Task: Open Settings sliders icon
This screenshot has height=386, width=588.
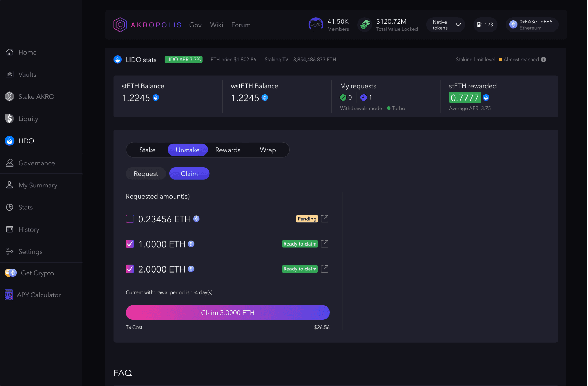Action: point(9,251)
